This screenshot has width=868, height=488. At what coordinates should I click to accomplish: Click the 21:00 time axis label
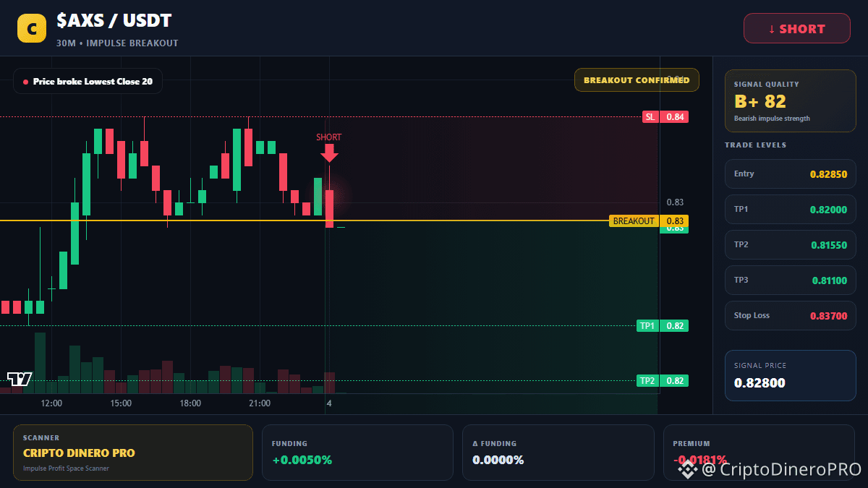260,403
